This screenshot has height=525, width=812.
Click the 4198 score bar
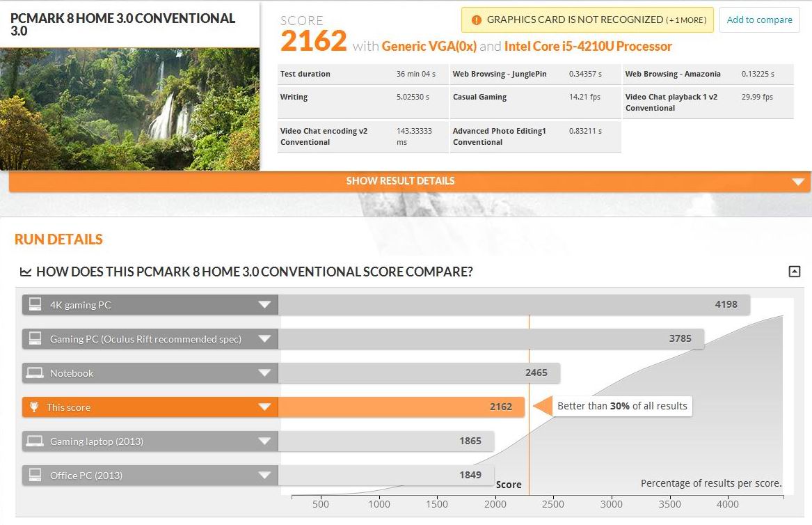514,305
